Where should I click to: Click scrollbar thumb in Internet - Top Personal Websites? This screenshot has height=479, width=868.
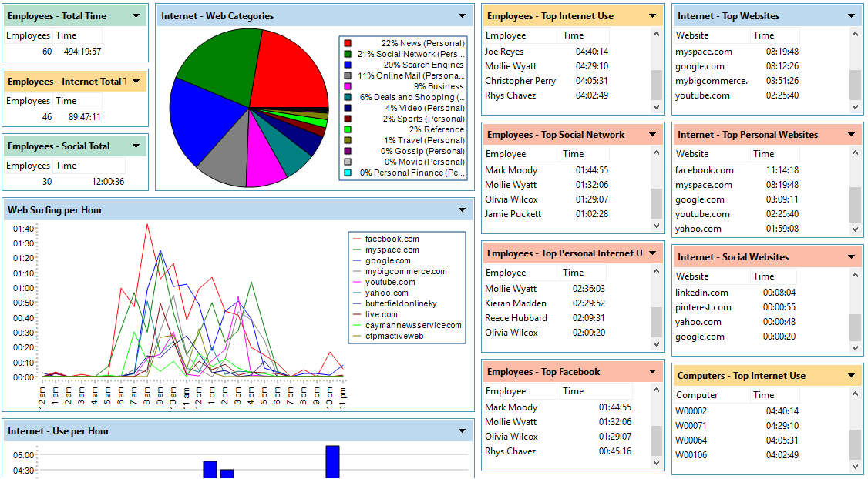pos(855,204)
